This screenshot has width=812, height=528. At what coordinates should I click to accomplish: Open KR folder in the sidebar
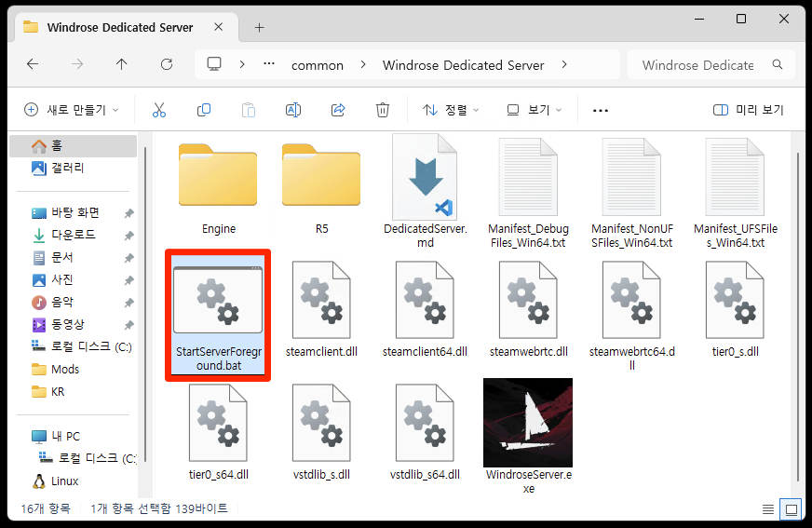pos(73,392)
